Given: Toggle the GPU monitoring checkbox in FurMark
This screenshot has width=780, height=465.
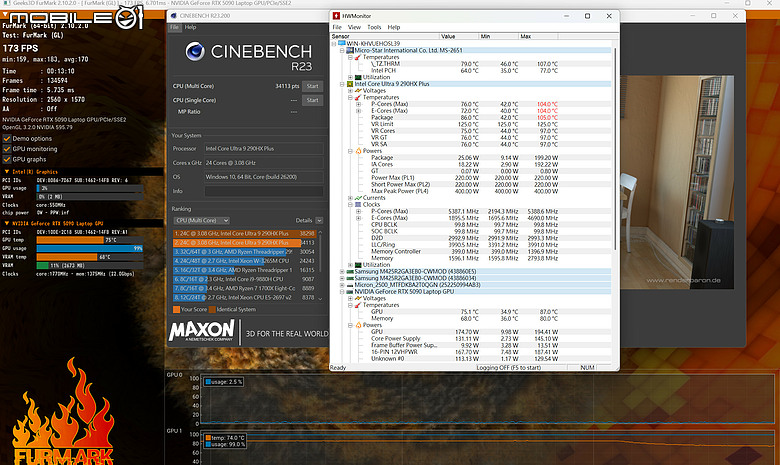Looking at the screenshot, I should (7, 149).
